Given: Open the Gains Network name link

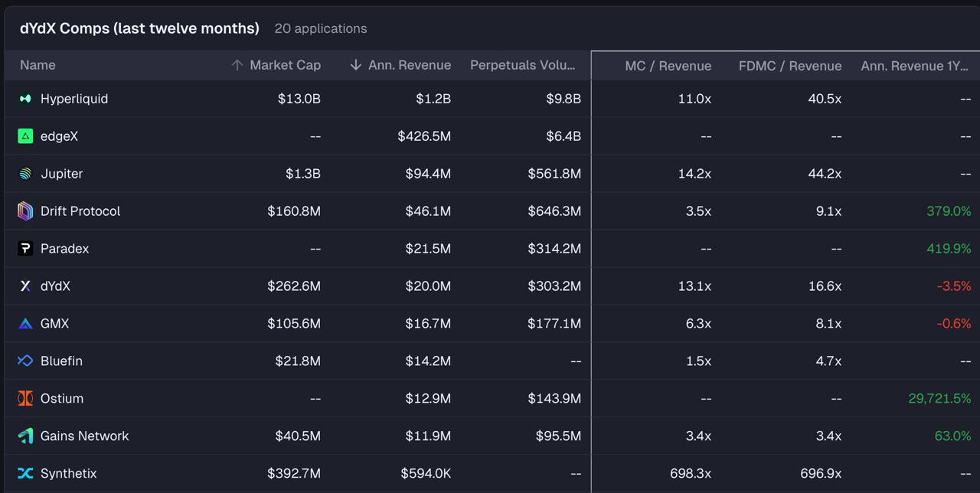Looking at the screenshot, I should point(84,436).
